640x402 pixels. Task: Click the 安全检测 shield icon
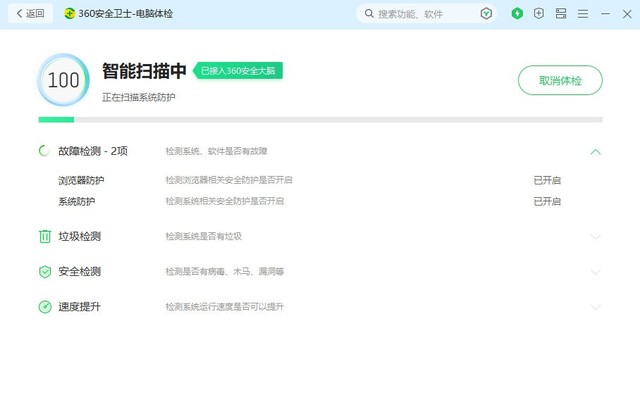pos(44,272)
